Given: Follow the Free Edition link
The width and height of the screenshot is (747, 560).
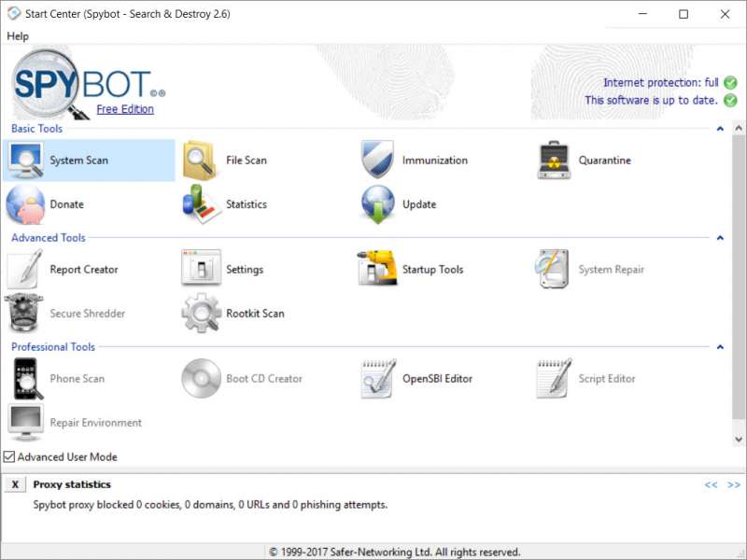Looking at the screenshot, I should (x=125, y=109).
